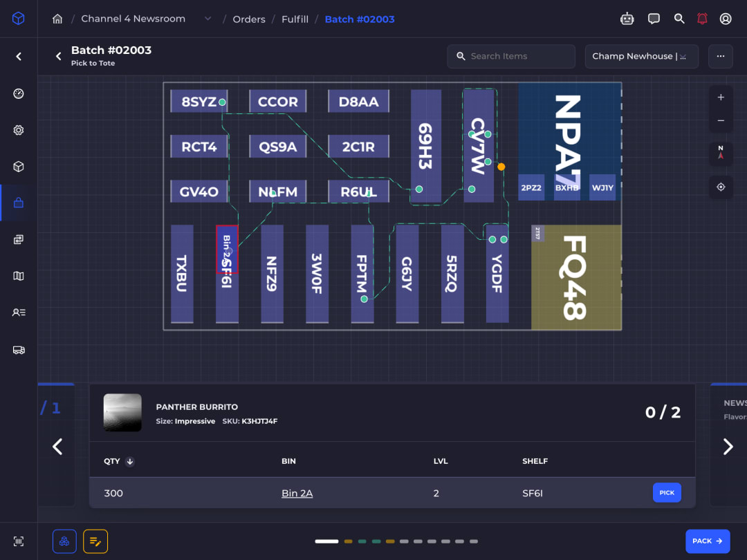Open Channel 4 Newsroom breadcrumb
The width and height of the screenshot is (747, 560).
[x=133, y=19]
